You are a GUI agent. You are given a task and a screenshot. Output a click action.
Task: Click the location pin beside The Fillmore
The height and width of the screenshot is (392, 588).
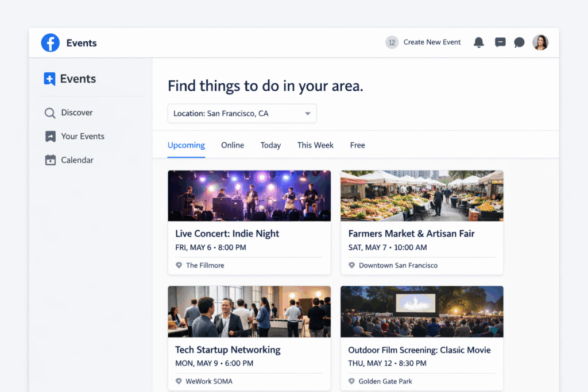179,265
